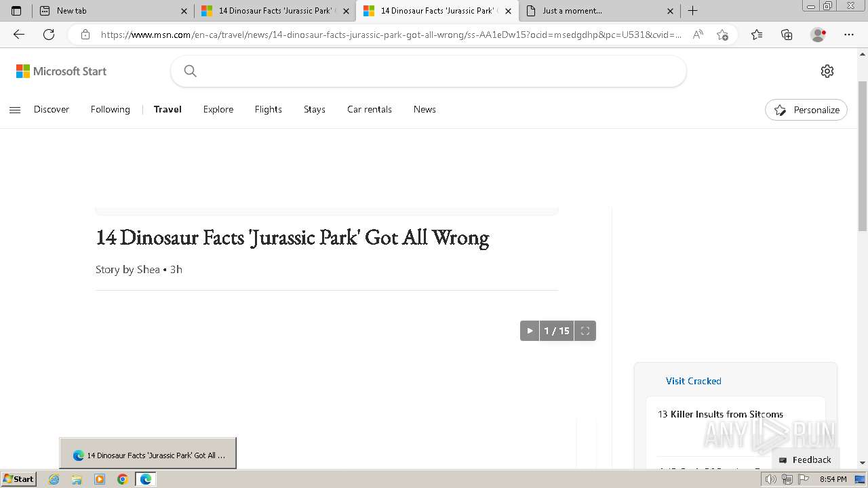Viewport: 868px width, 488px height.
Task: Open Edge Settings and more menu
Action: [849, 35]
